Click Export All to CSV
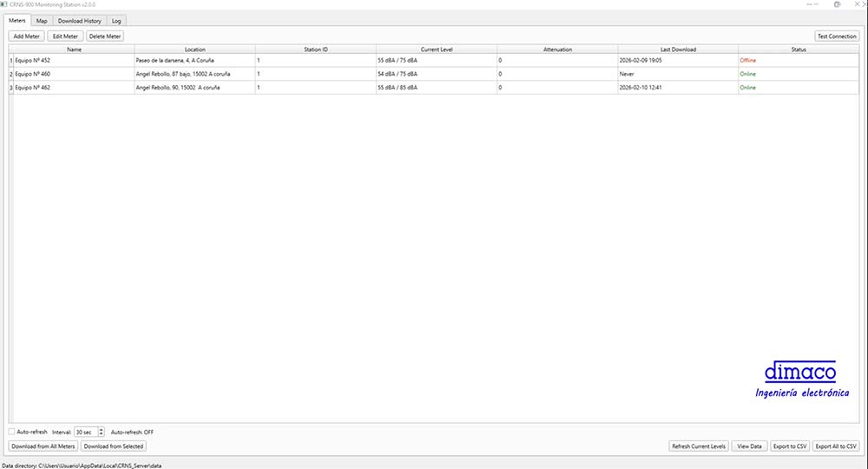 point(836,446)
